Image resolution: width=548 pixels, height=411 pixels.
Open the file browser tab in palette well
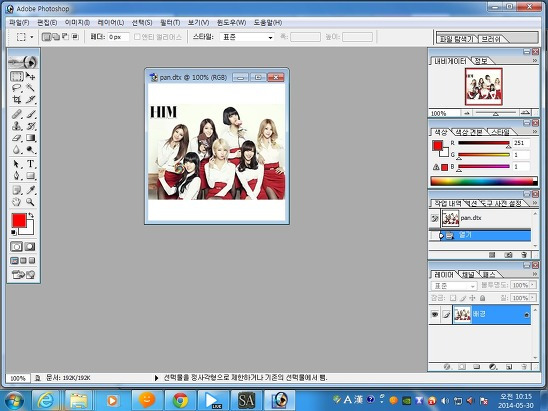pos(456,39)
